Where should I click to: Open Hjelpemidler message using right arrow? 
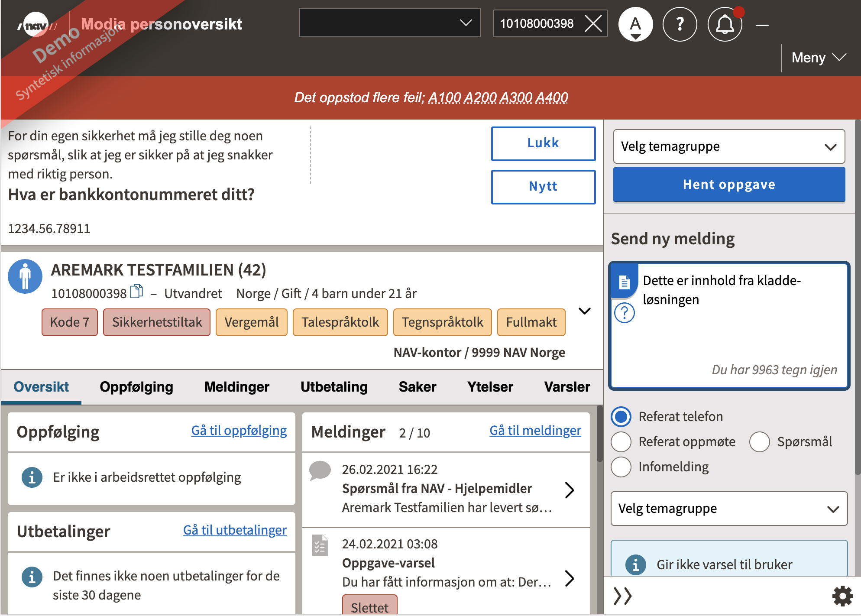click(x=570, y=490)
